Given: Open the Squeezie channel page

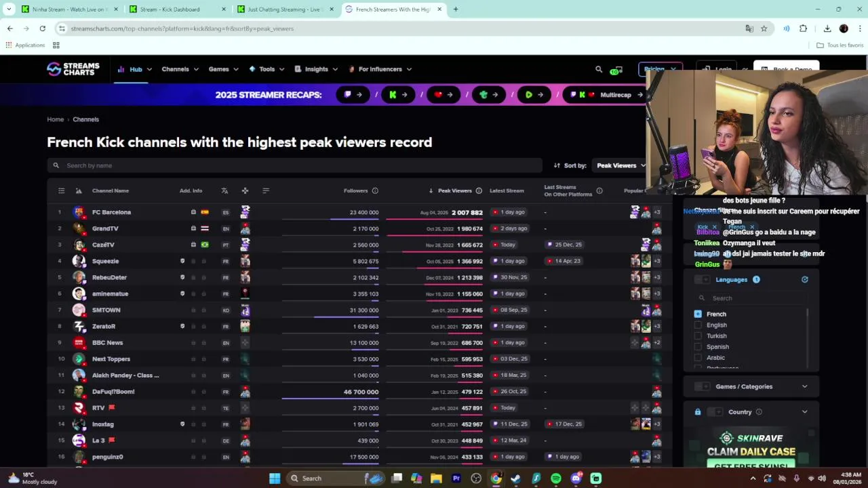Looking at the screenshot, I should pyautogui.click(x=105, y=261).
